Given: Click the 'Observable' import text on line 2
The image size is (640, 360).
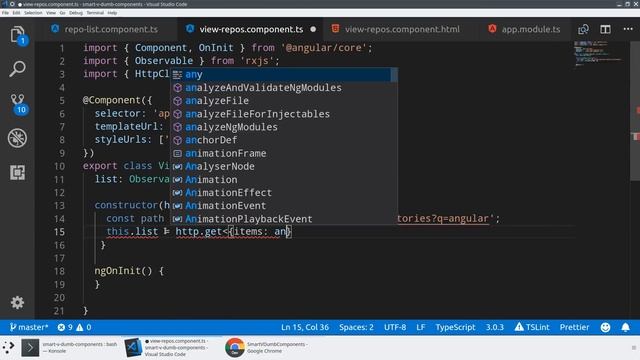Looking at the screenshot, I should point(164,61).
